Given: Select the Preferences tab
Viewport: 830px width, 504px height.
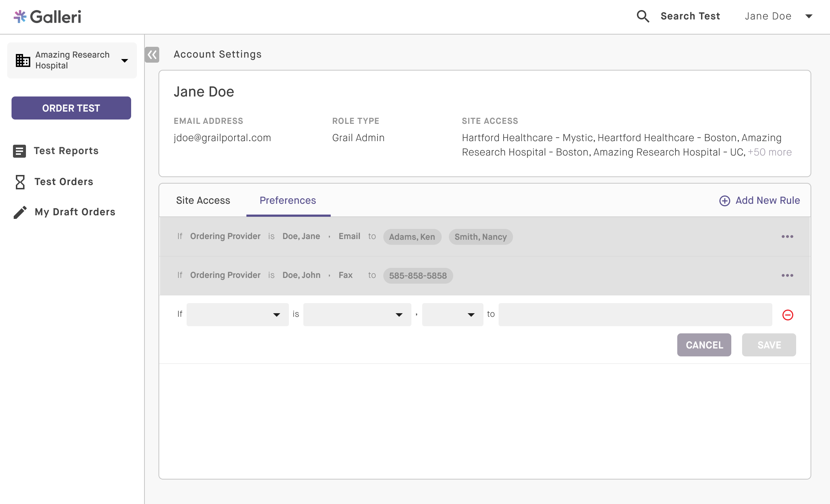Looking at the screenshot, I should tap(288, 200).
